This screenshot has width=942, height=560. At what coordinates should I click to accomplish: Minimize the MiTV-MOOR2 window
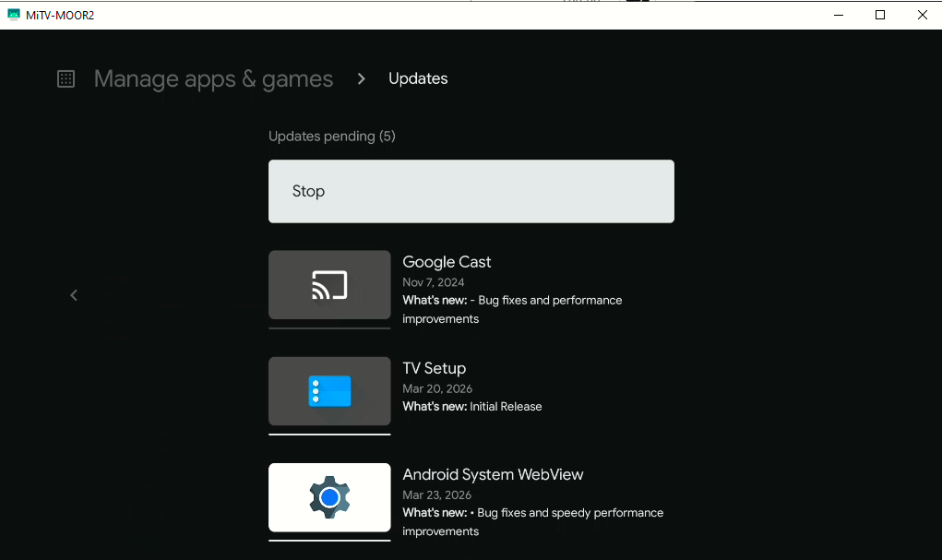[x=839, y=15]
